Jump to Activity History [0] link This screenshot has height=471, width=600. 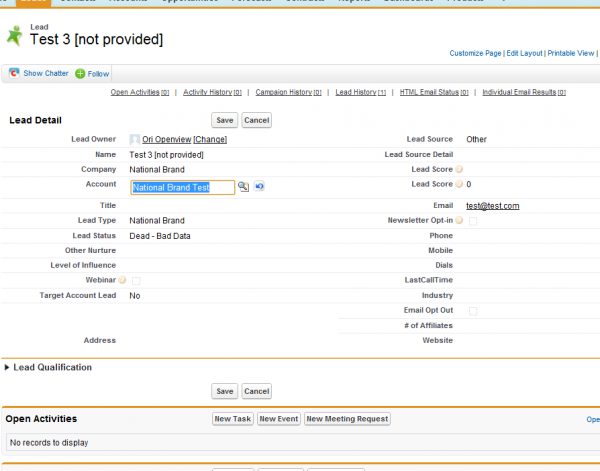click(x=212, y=92)
